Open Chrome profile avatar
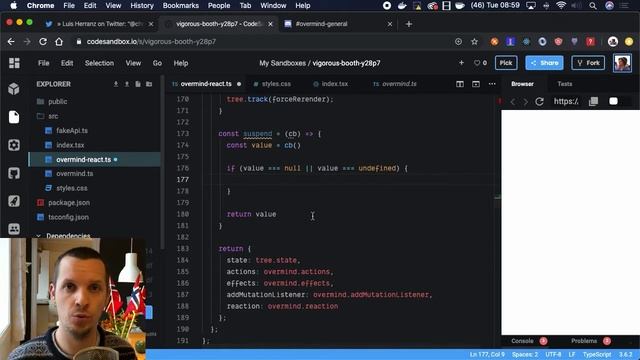 tap(613, 42)
